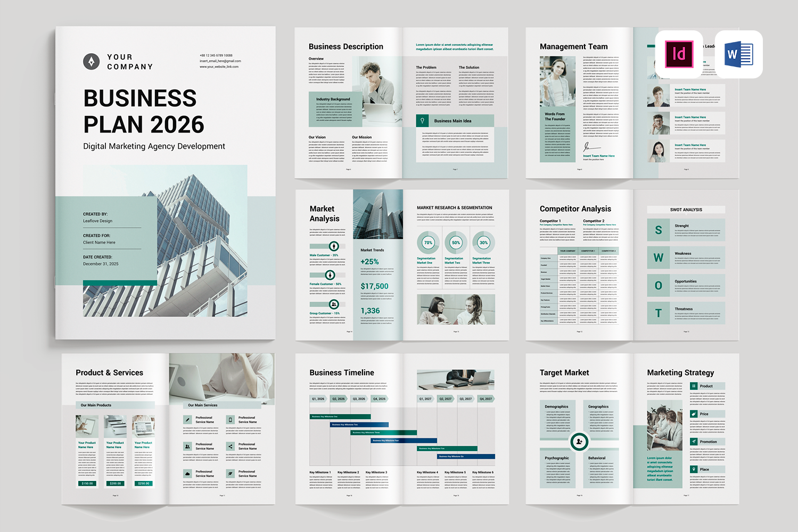
Task: Open the www.your_website_link.com link on cover
Action: (x=219, y=66)
